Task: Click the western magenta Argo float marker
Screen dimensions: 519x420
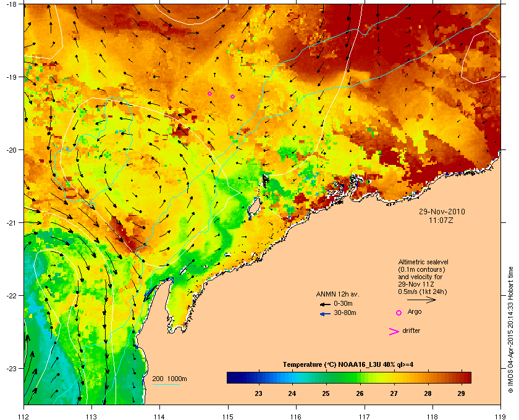Action: [209, 94]
